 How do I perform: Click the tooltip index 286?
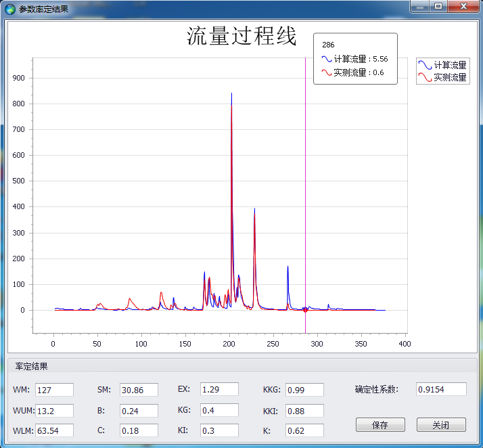pyautogui.click(x=328, y=45)
